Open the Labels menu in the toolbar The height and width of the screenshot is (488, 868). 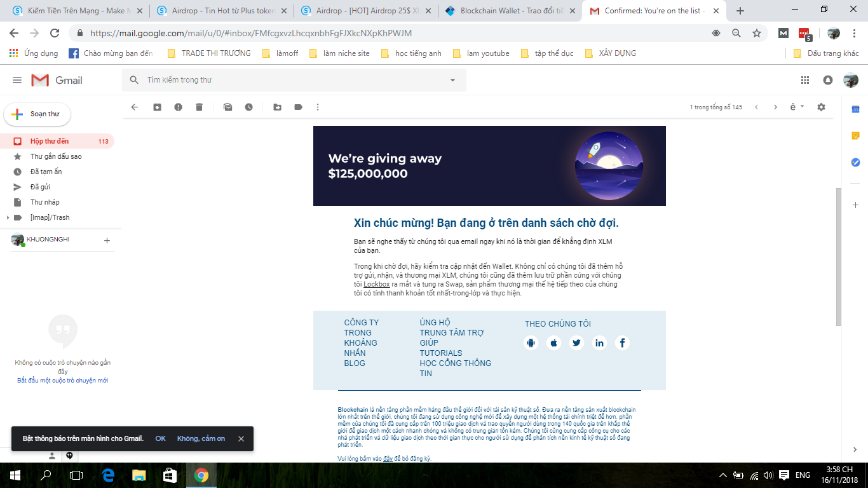coord(298,107)
